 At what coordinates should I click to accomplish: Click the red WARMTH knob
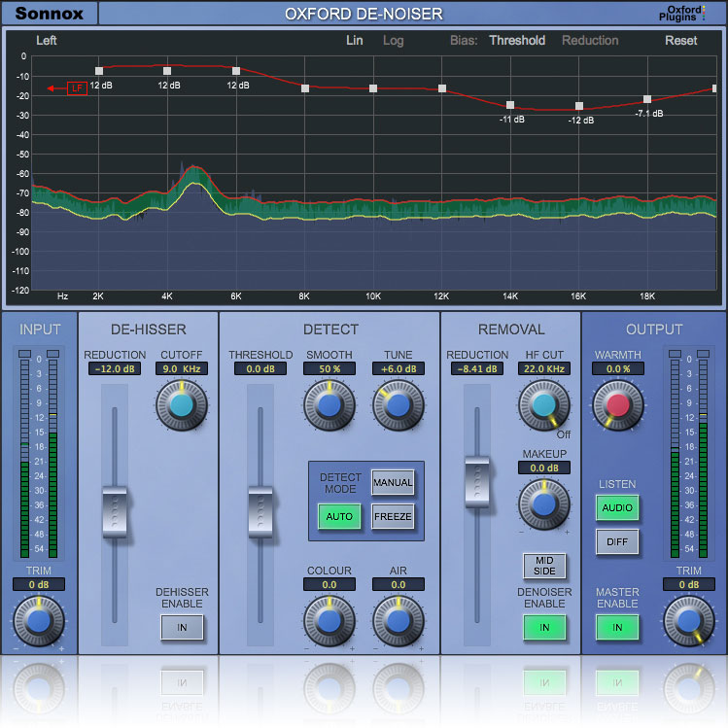617,404
